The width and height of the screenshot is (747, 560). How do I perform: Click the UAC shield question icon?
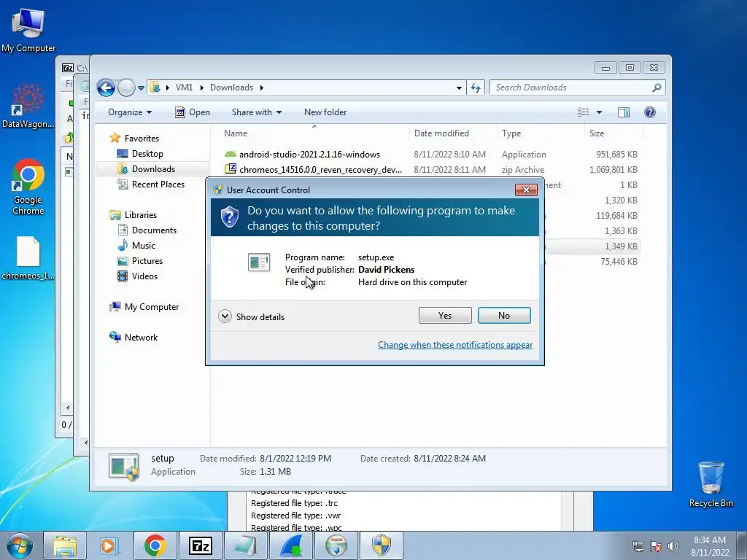click(230, 217)
